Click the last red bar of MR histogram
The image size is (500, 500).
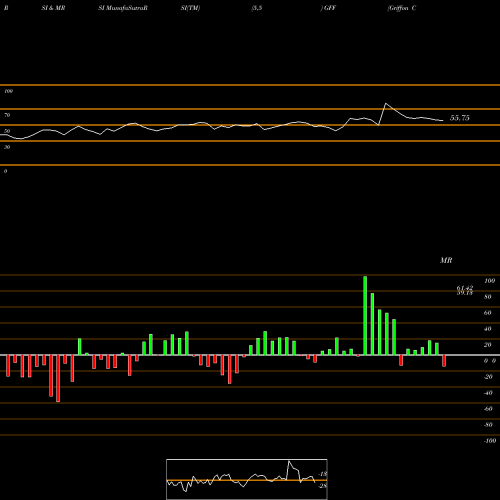click(x=444, y=361)
